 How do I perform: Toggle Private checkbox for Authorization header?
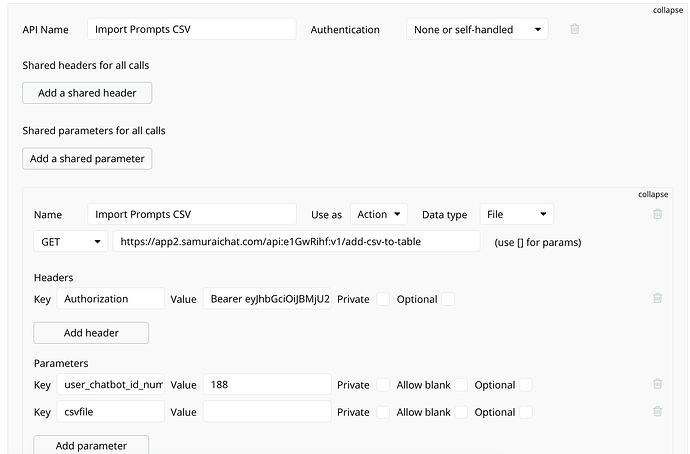click(383, 298)
